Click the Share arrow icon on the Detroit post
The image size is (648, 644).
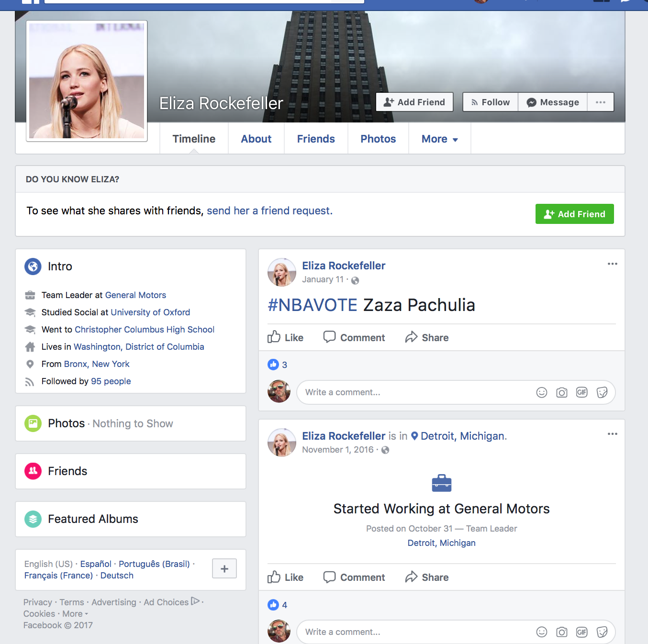412,577
